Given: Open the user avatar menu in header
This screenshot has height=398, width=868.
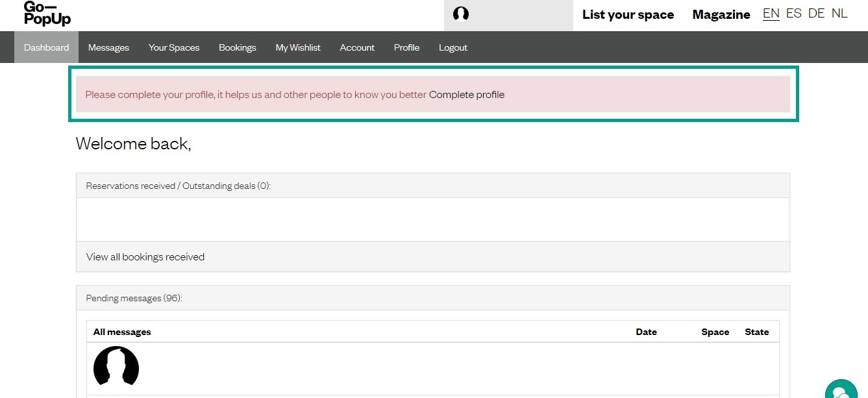Looking at the screenshot, I should (x=461, y=14).
